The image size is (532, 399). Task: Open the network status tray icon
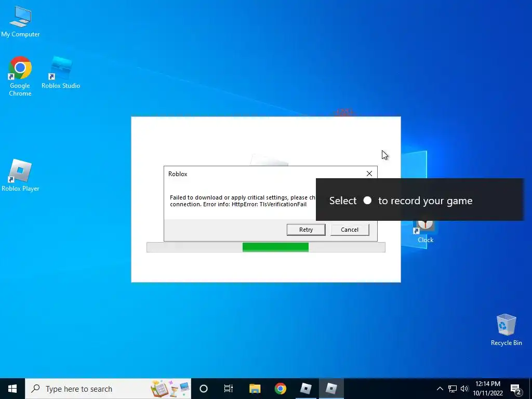(453, 389)
